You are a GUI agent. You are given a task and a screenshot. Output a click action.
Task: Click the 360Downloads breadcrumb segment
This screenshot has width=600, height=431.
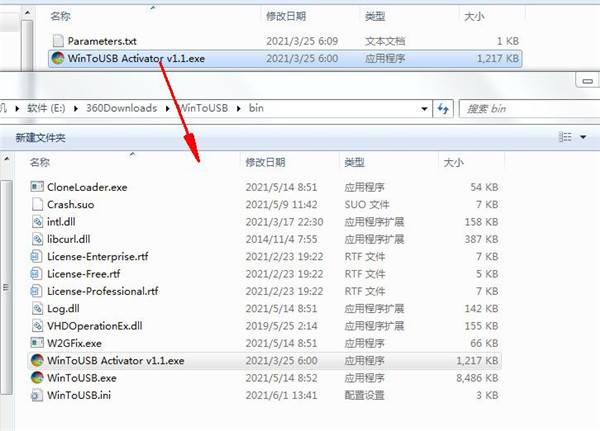click(121, 108)
